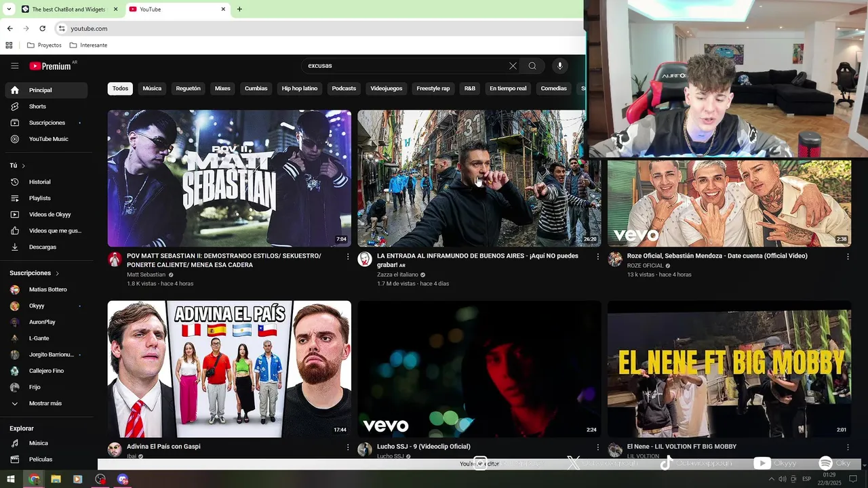Image resolution: width=868 pixels, height=488 pixels.
Task: Open the Windows Start menu
Action: point(11,479)
